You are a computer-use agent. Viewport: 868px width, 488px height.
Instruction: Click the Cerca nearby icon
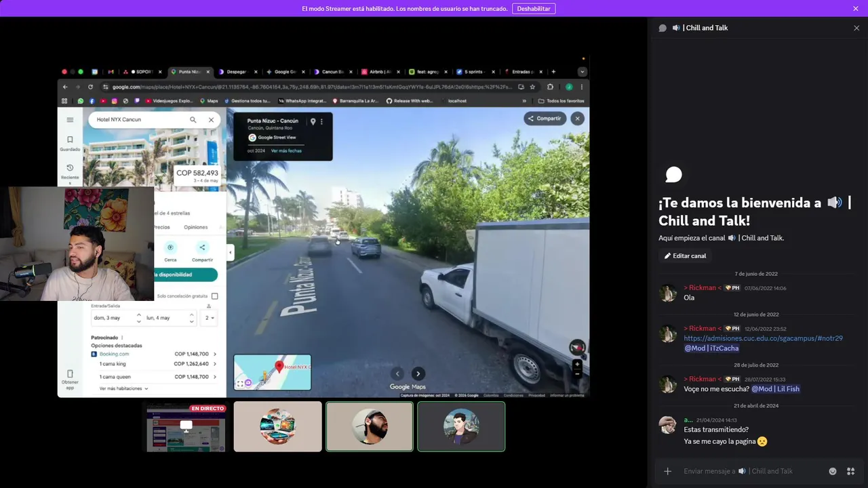pos(170,247)
